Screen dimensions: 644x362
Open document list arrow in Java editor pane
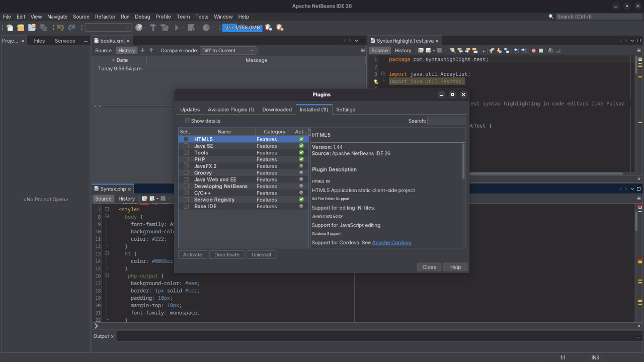(633, 41)
